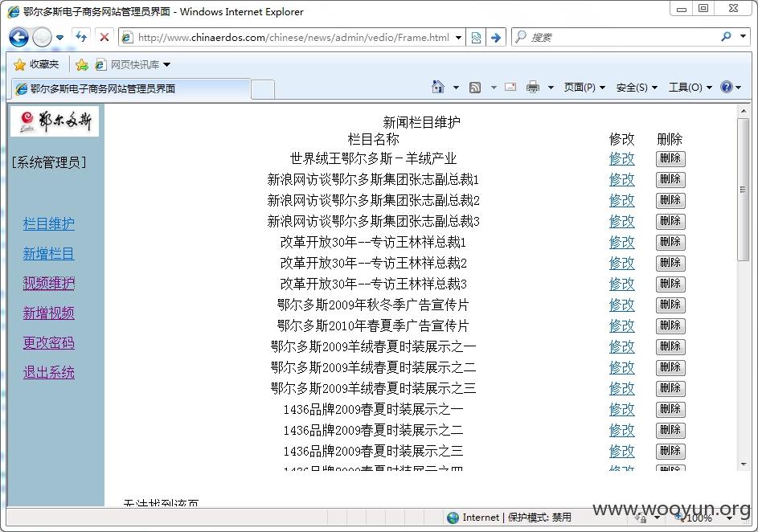The height and width of the screenshot is (532, 758).
Task: Open the 网页快讯库 web slice gallery
Action: click(133, 64)
